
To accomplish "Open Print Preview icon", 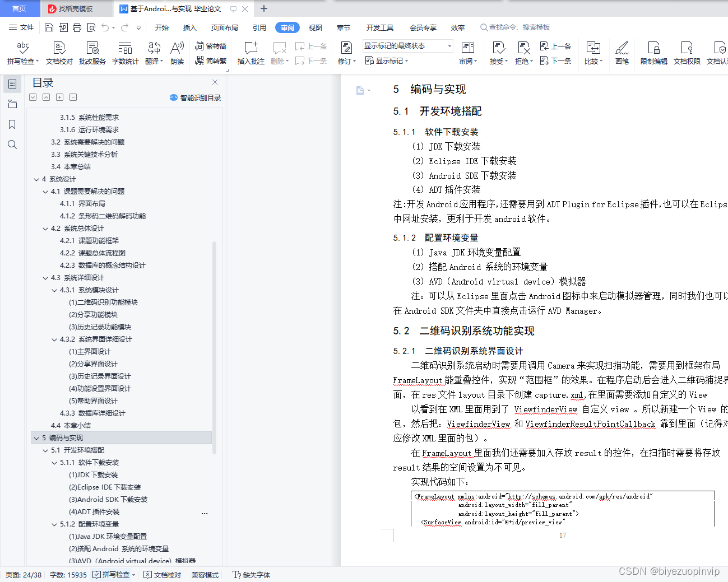I will [x=91, y=27].
